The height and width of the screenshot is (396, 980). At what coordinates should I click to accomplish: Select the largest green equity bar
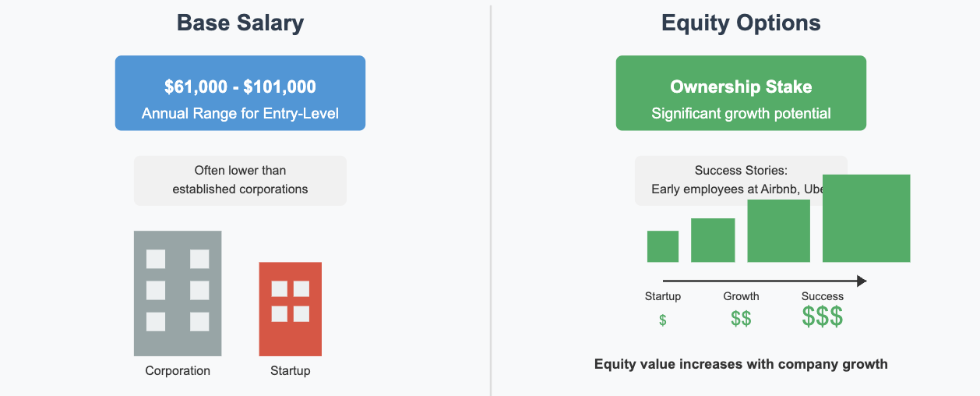coord(866,218)
